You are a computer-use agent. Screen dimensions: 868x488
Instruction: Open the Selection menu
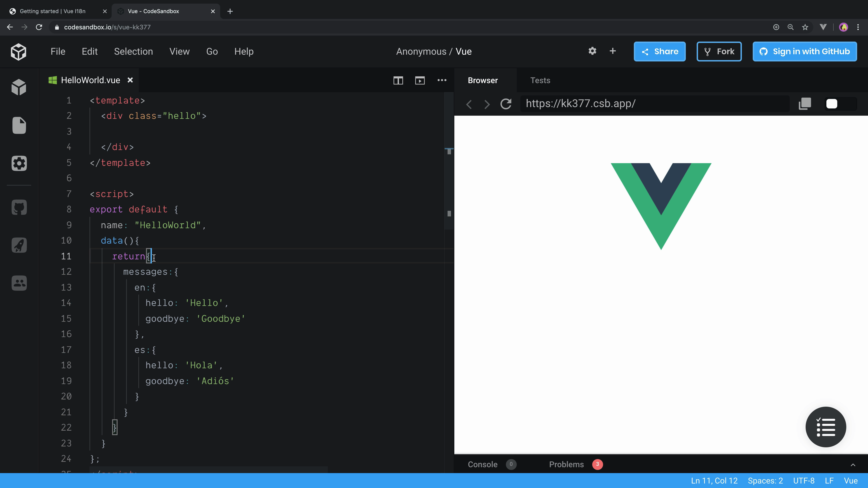tap(133, 52)
